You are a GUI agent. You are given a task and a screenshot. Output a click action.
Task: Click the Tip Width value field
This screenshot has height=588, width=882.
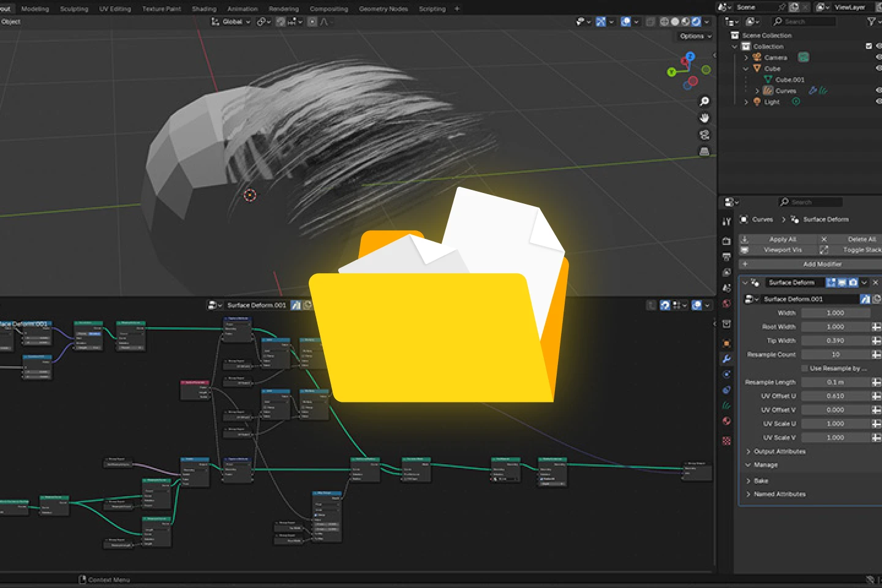click(x=835, y=341)
